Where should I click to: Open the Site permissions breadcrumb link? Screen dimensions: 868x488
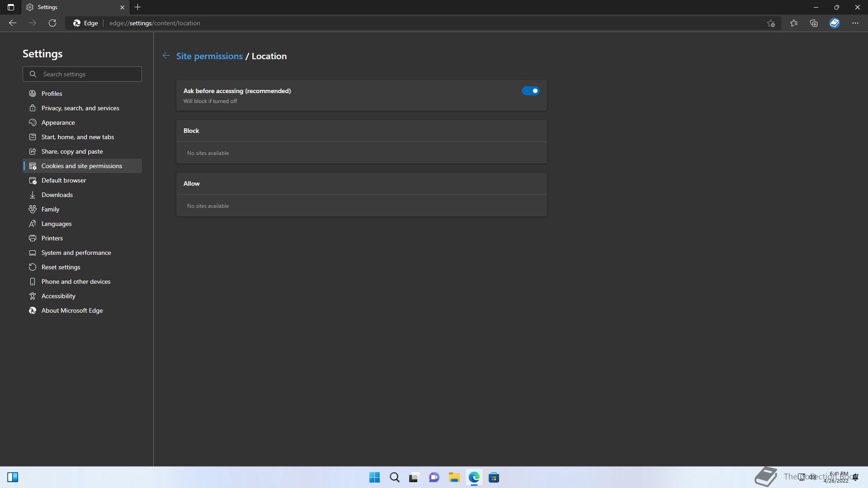[209, 56]
